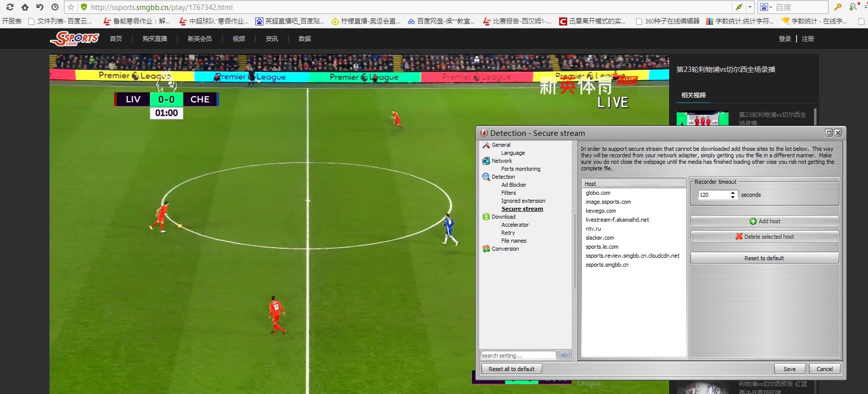This screenshot has height=394, width=868.
Task: Click the search icon with red dot
Action: pyautogui.click(x=853, y=7)
